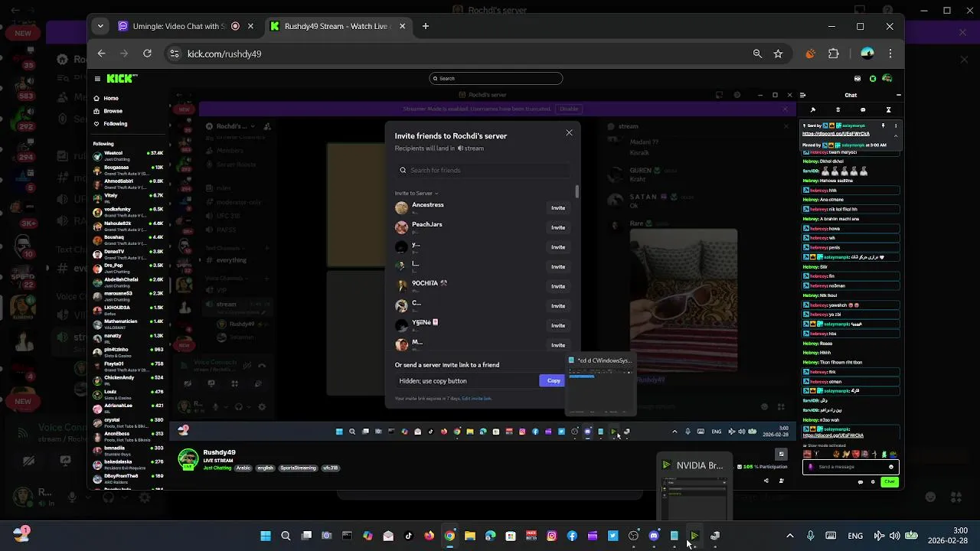Open Chrome Extensions puzzle icon

coord(834,54)
